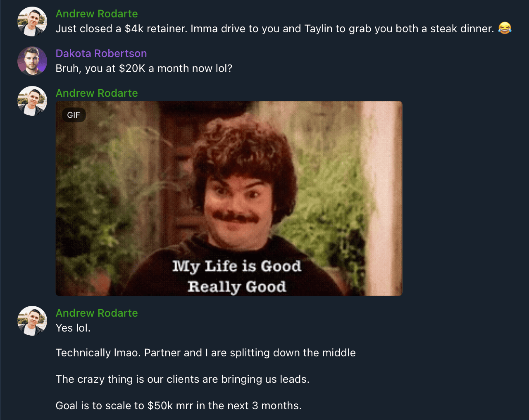
Task: Click the crying-laughing emoji after "steak dinner"
Action: point(505,28)
